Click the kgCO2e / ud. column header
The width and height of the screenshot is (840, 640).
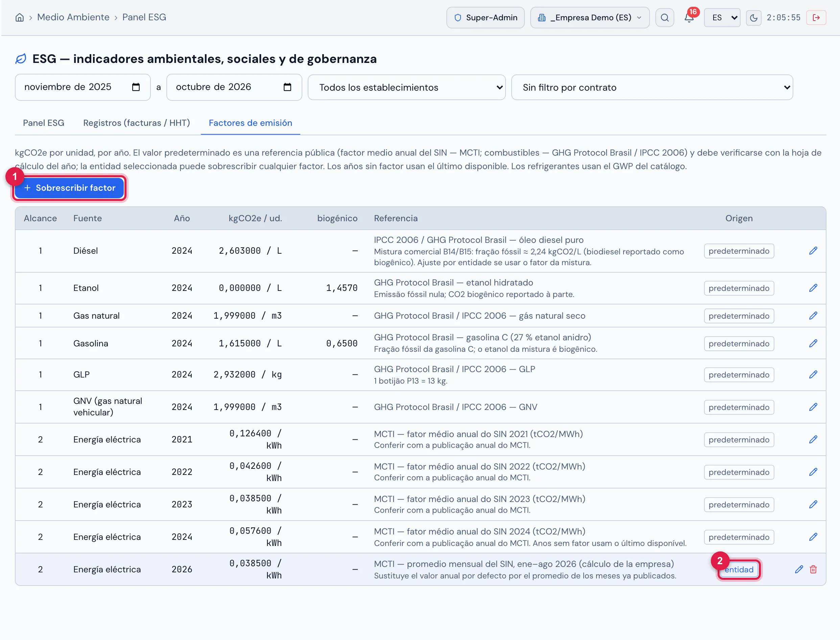click(x=255, y=218)
